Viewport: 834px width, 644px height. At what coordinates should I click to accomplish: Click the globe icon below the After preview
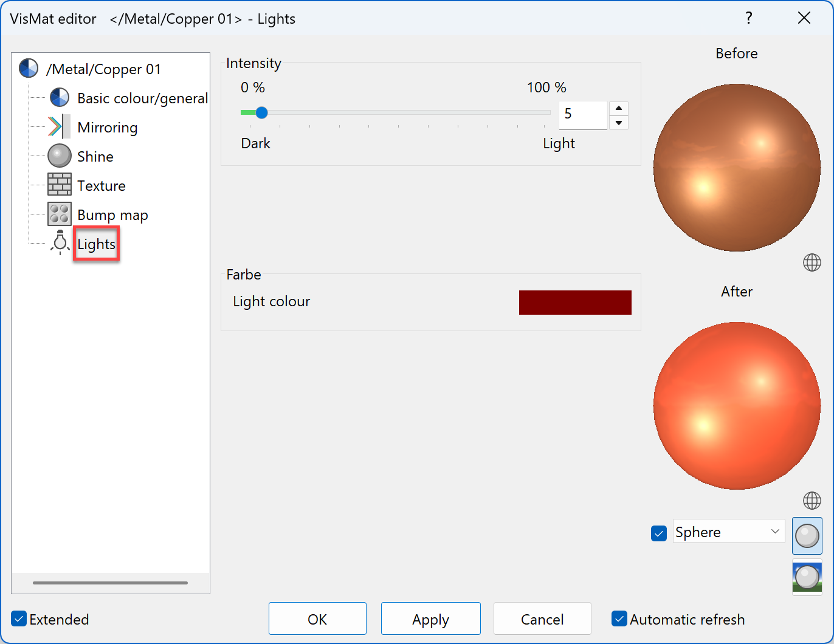(x=812, y=501)
